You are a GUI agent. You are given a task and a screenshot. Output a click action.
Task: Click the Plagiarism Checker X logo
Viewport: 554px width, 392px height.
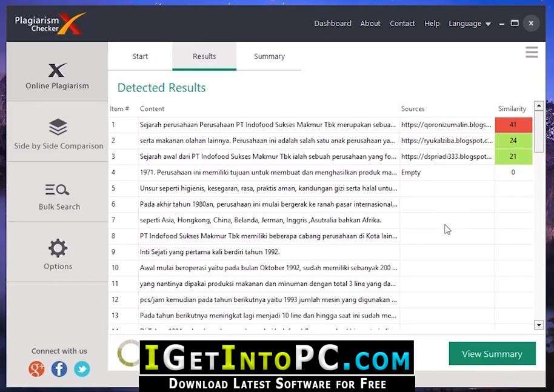[x=50, y=24]
